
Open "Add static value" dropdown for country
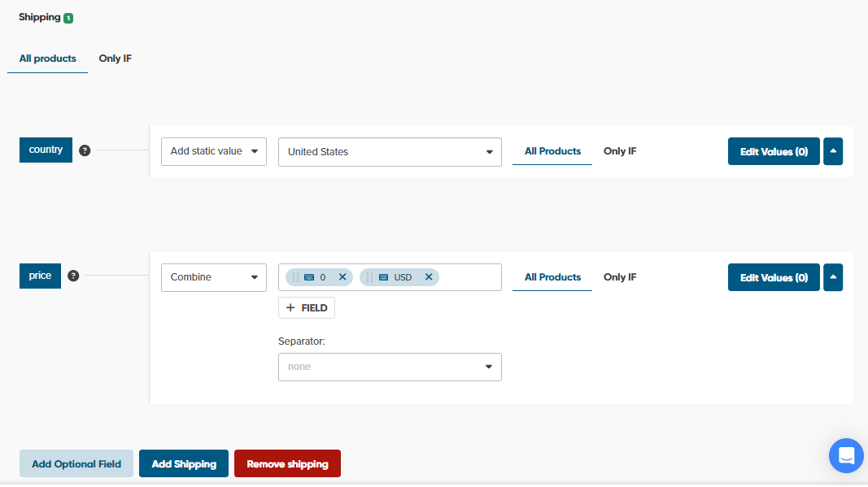pos(214,152)
